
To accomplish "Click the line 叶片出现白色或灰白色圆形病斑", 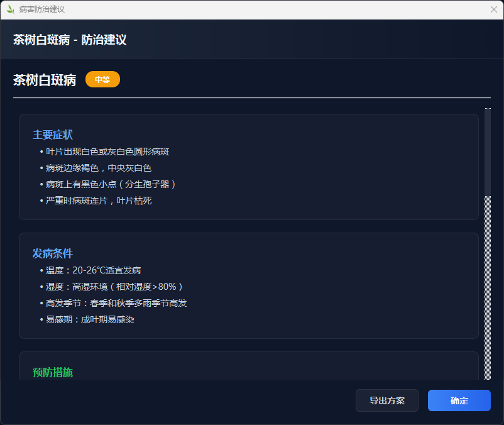I will tap(107, 152).
